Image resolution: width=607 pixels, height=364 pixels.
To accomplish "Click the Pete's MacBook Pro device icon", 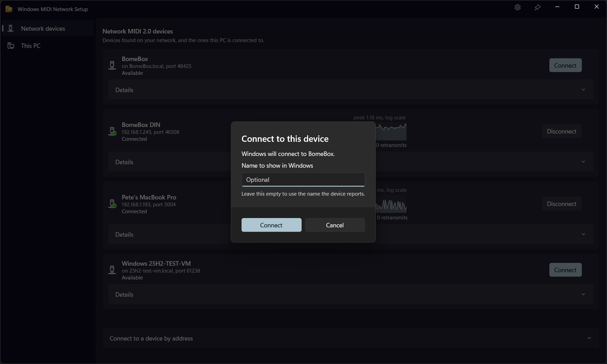I will (x=112, y=204).
